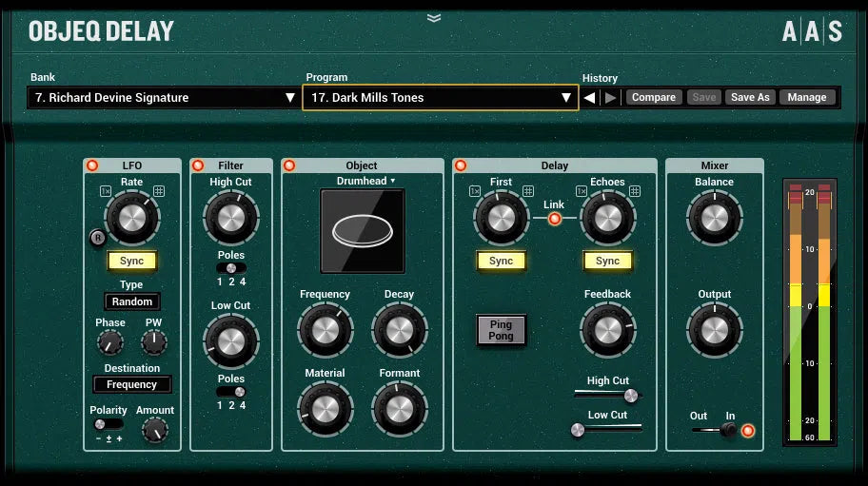Open the Program dropdown list
This screenshot has width=868, height=486.
tap(440, 98)
